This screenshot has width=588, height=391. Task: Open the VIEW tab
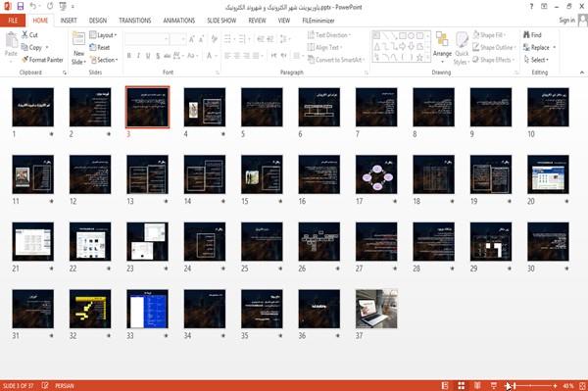284,21
